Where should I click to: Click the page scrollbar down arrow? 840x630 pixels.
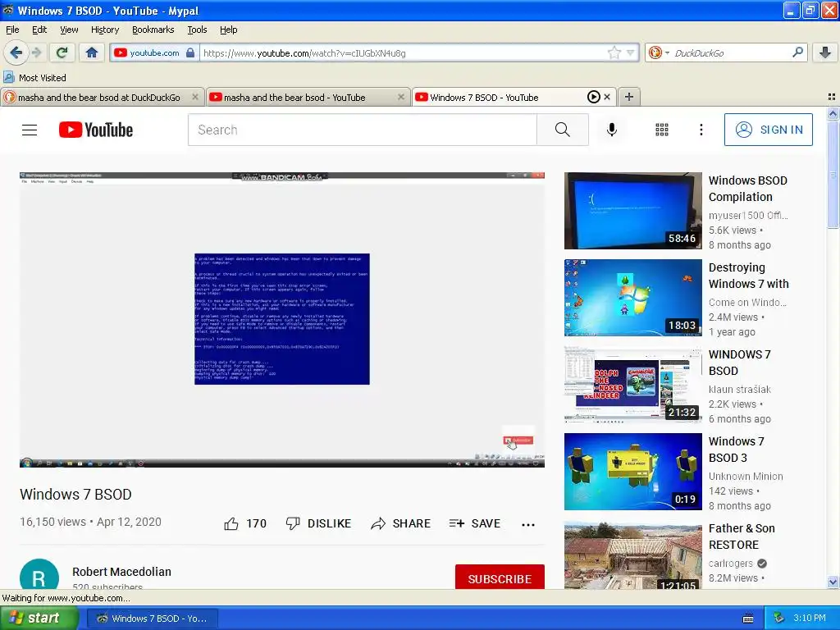[x=833, y=582]
